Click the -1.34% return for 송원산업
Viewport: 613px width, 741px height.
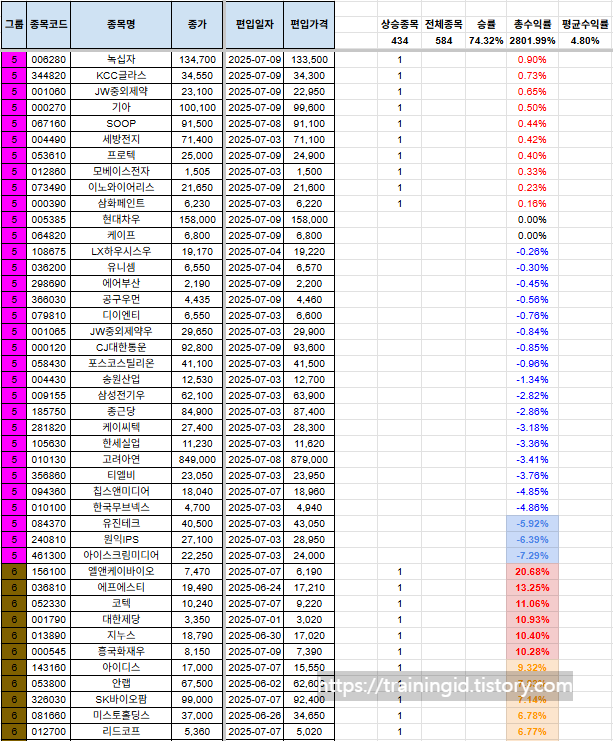tap(532, 380)
